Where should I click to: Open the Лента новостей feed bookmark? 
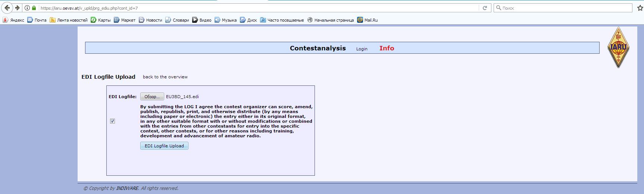pos(69,20)
